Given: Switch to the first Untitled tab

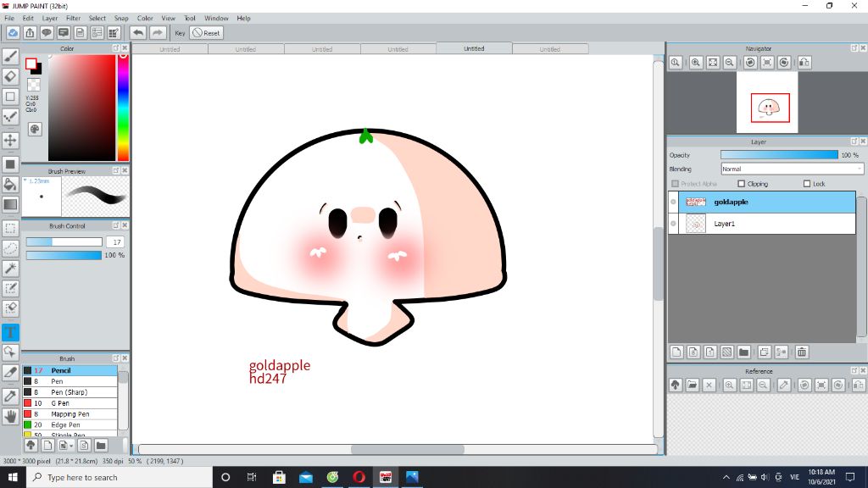Looking at the screenshot, I should point(170,49).
